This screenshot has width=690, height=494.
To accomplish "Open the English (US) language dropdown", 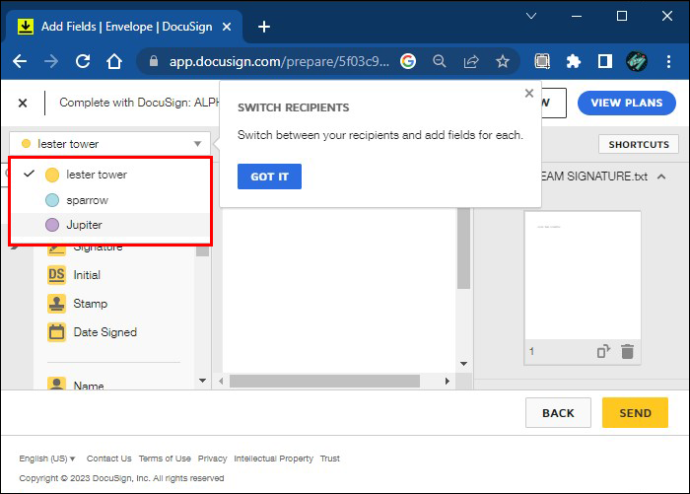I will coord(47,458).
